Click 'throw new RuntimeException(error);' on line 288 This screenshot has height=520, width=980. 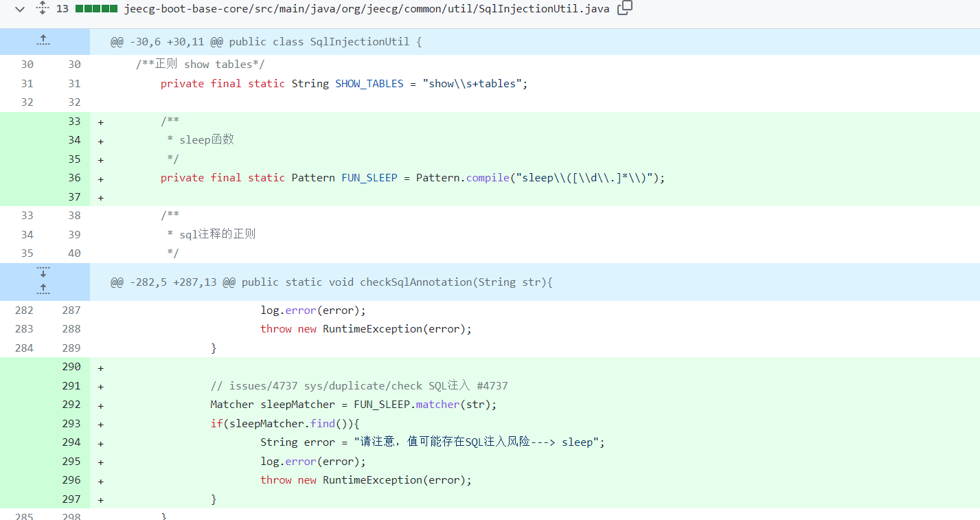click(x=366, y=329)
